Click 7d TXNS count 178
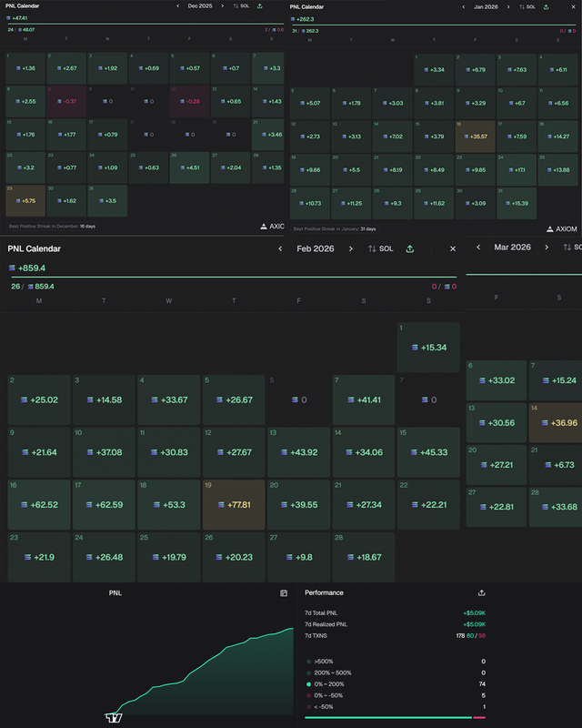This screenshot has width=582, height=728. (460, 635)
